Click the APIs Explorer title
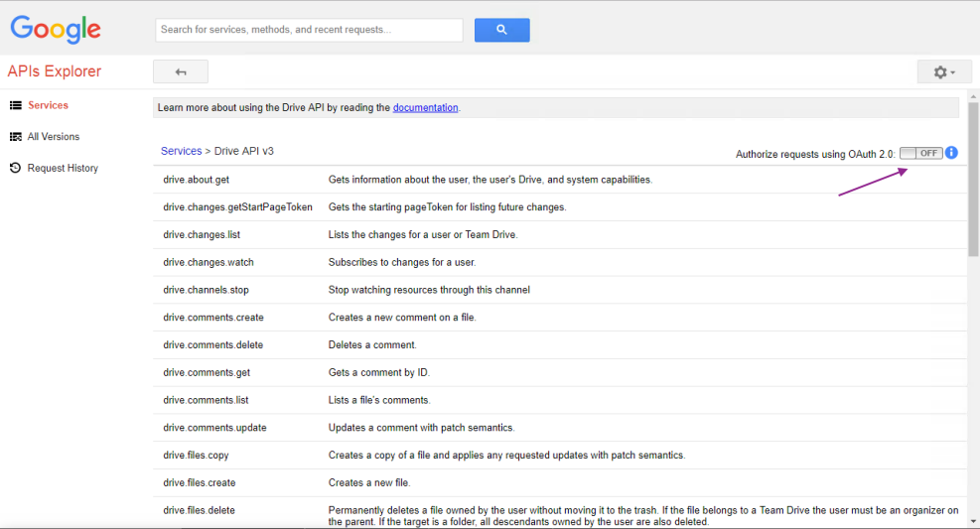 (x=55, y=71)
